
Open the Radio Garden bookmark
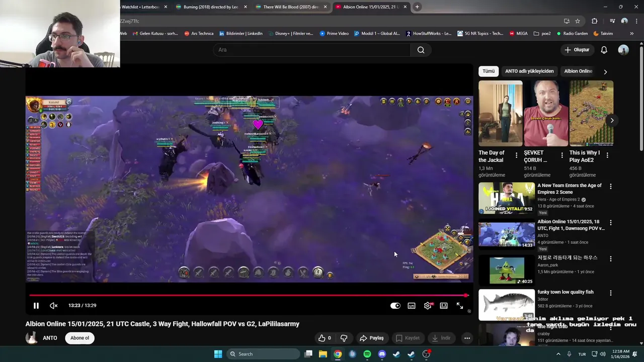pyautogui.click(x=572, y=34)
